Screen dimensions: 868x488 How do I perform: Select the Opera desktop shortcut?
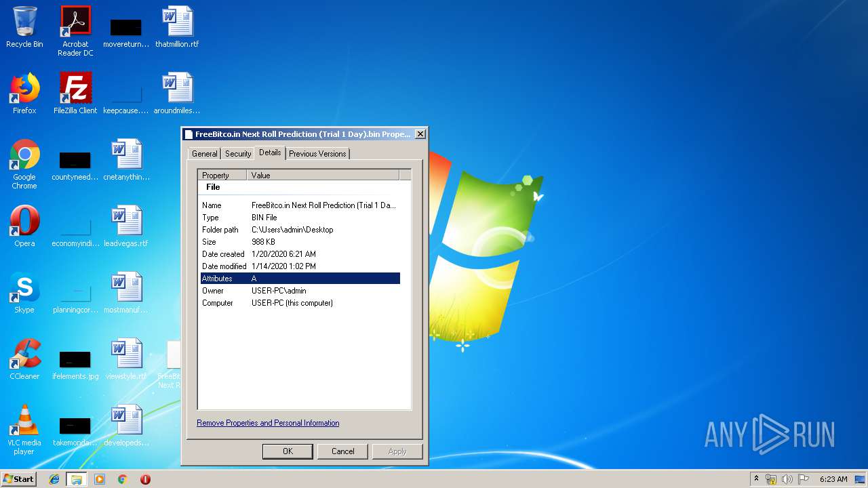[x=24, y=226]
